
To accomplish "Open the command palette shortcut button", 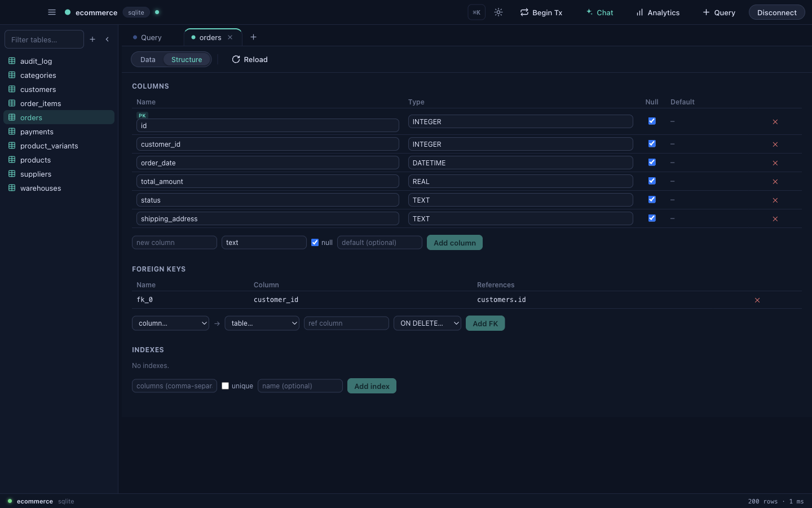I will click(476, 12).
